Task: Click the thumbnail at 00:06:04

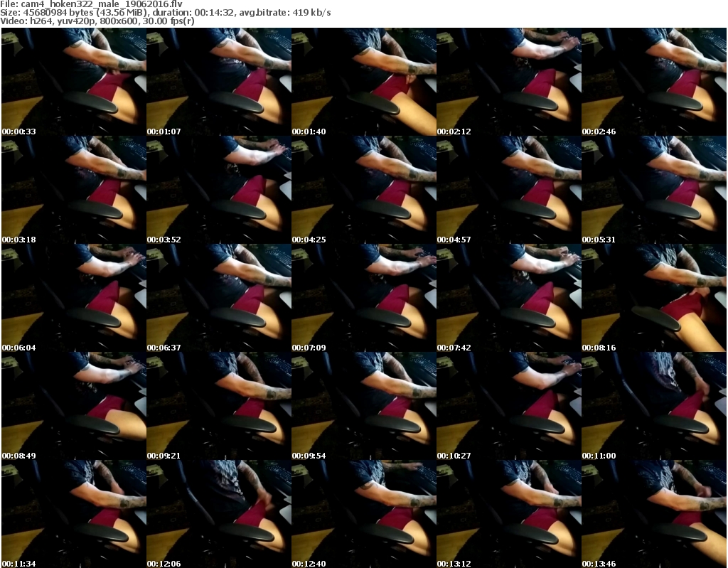Action: (74, 298)
